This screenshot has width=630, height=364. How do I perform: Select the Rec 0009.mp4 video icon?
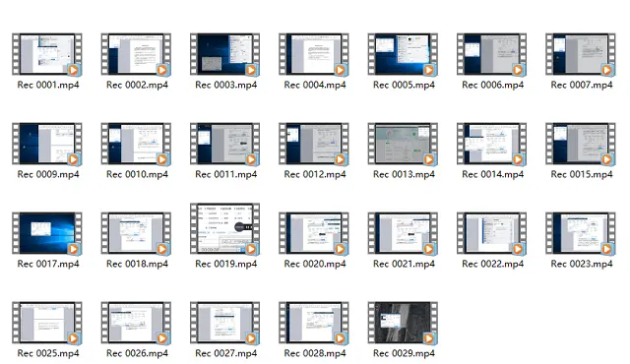tap(47, 144)
